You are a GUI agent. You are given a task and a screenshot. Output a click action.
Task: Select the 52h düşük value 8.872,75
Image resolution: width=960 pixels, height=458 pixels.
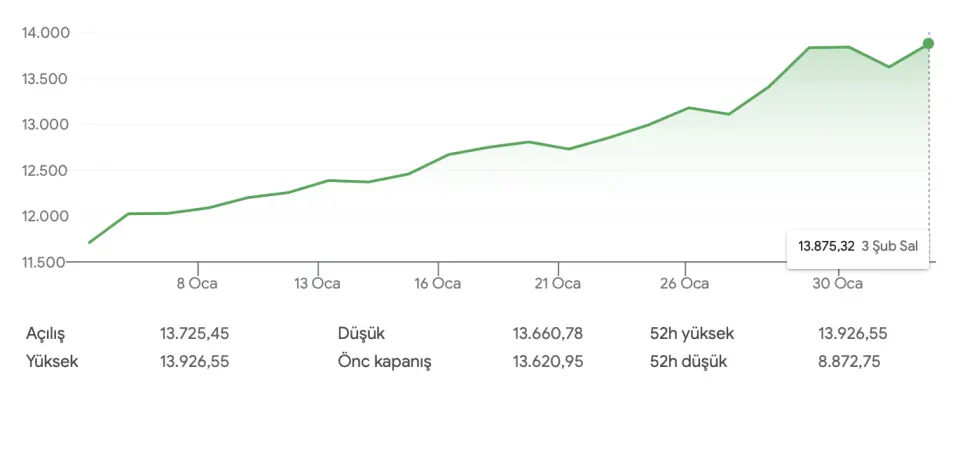click(x=848, y=362)
